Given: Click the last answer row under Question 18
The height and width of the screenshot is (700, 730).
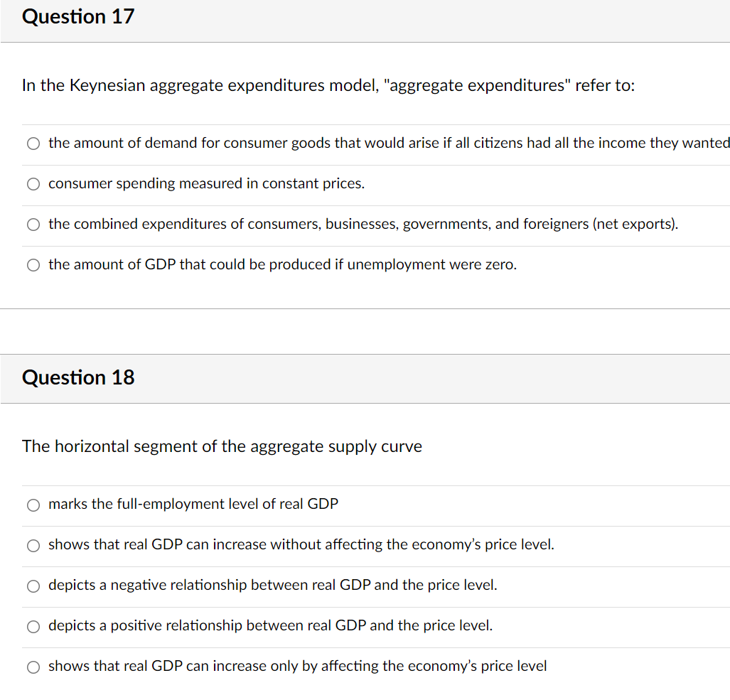Looking at the screenshot, I should click(x=297, y=667).
